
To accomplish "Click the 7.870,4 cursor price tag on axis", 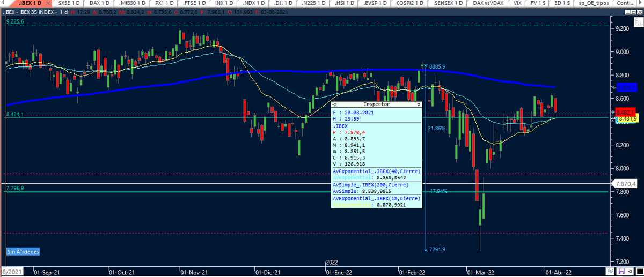I will 626,184.
